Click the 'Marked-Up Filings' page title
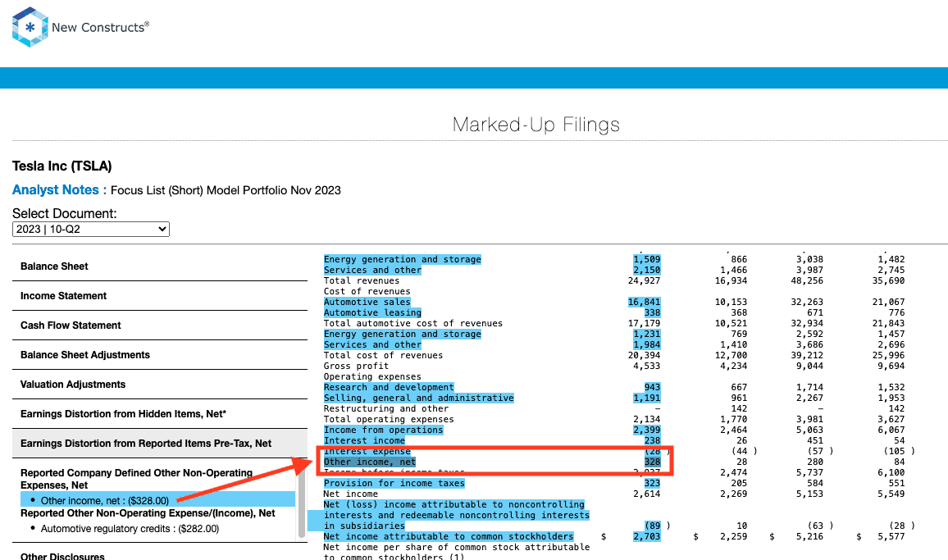 point(536,125)
